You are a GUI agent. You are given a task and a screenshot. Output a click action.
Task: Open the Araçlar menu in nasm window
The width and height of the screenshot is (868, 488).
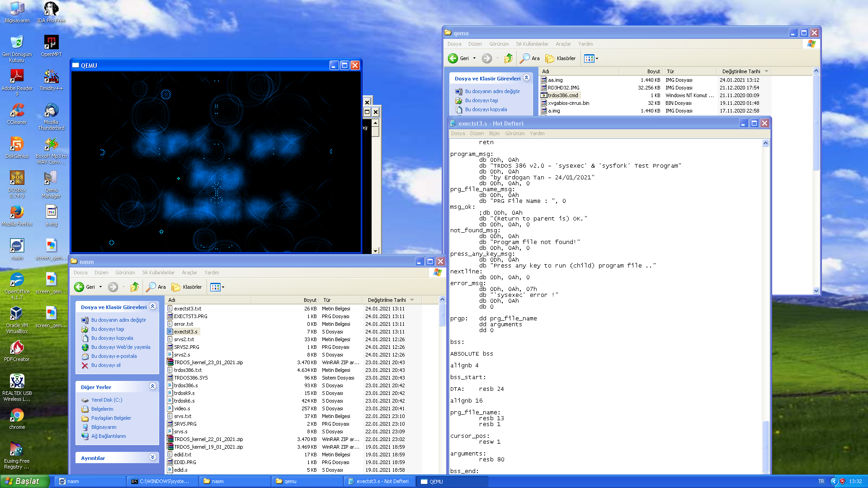click(x=189, y=272)
